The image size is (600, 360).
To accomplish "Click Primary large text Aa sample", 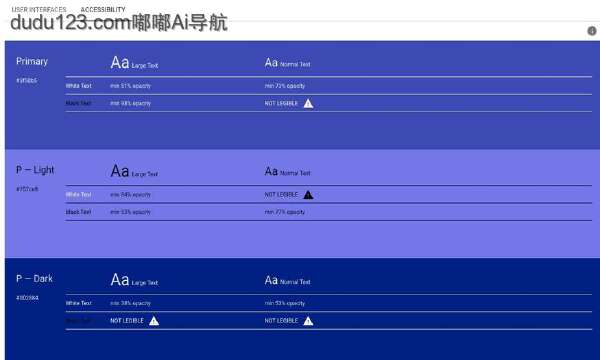I will tap(120, 62).
